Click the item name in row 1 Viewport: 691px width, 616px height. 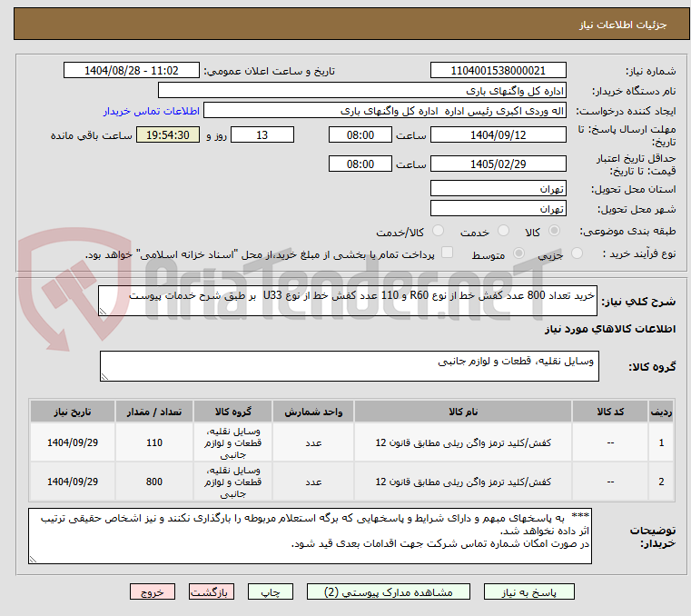pos(463,442)
